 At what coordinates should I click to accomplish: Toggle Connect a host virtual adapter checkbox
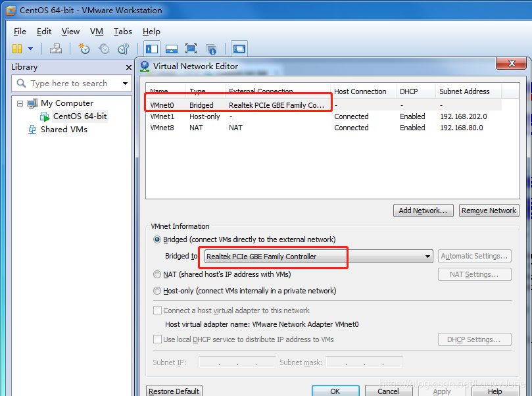pos(157,310)
